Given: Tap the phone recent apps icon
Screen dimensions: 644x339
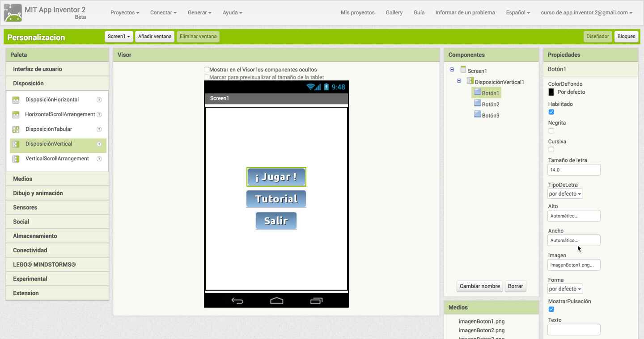Looking at the screenshot, I should point(316,301).
